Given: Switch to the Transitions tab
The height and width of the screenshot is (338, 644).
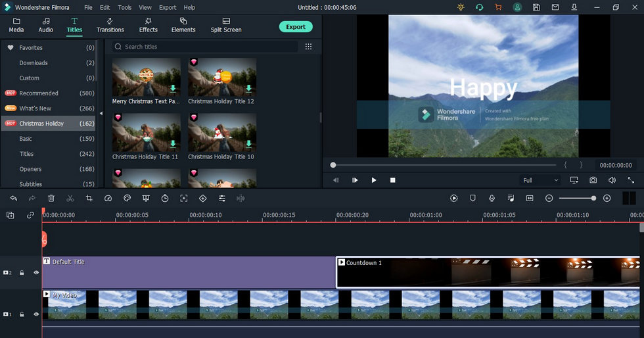Looking at the screenshot, I should (110, 25).
